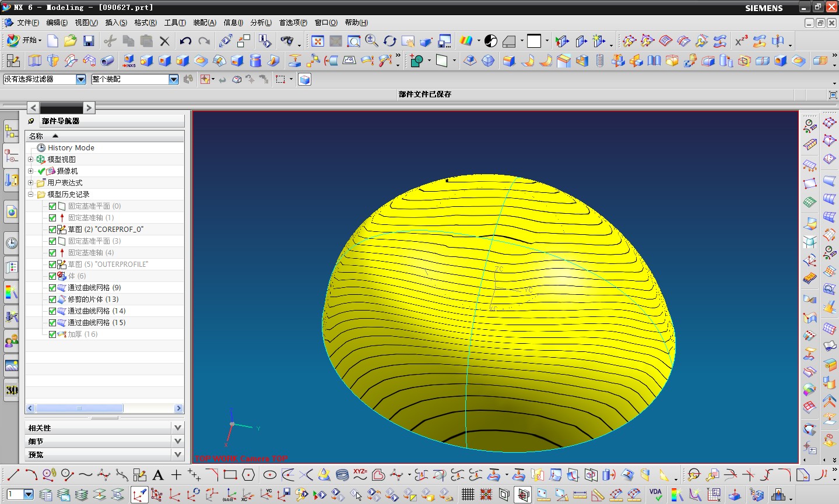This screenshot has height=504, width=839.
Task: Create a new file with the blank page icon
Action: tap(53, 41)
